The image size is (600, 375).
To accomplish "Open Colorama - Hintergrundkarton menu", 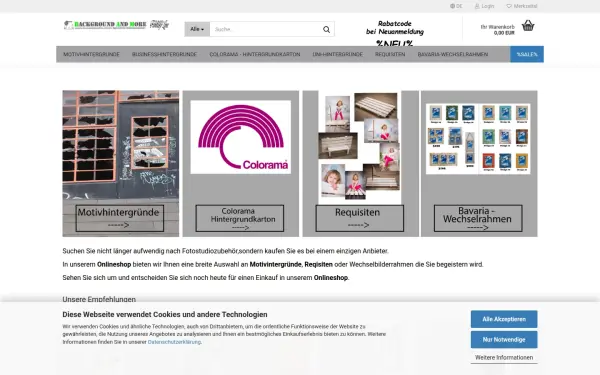I will click(254, 54).
